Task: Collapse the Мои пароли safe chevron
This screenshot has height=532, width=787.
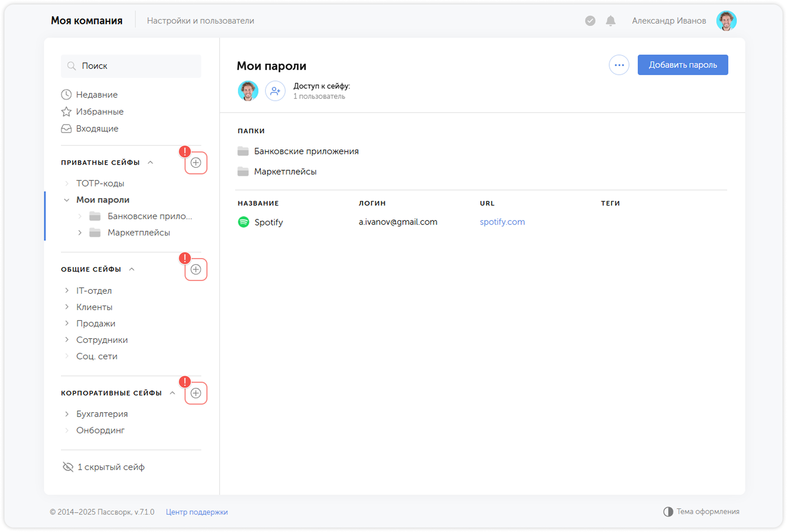Action: coord(67,200)
